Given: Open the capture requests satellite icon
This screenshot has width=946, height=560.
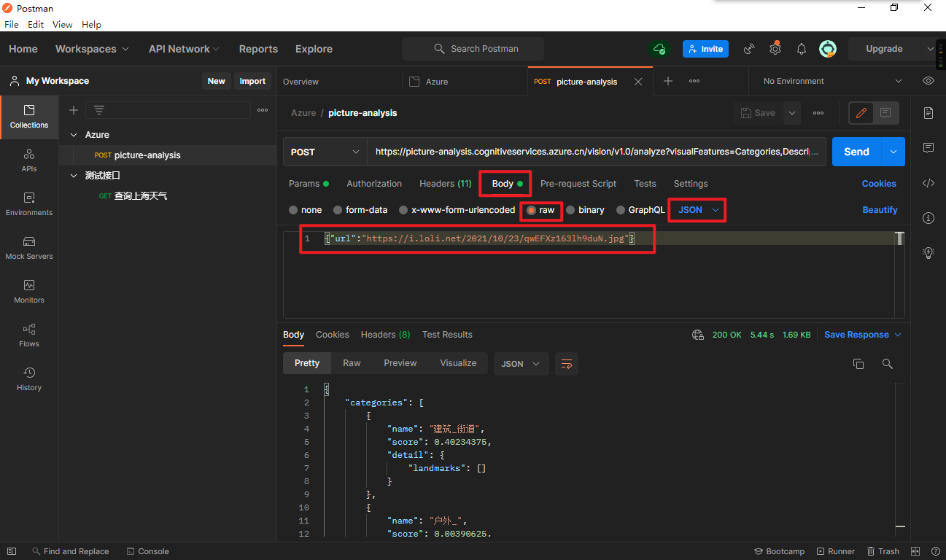Looking at the screenshot, I should (x=749, y=49).
